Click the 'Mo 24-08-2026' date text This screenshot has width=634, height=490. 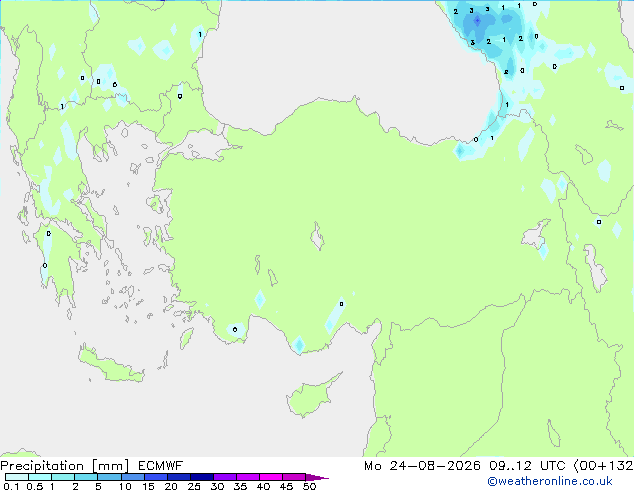pyautogui.click(x=422, y=466)
